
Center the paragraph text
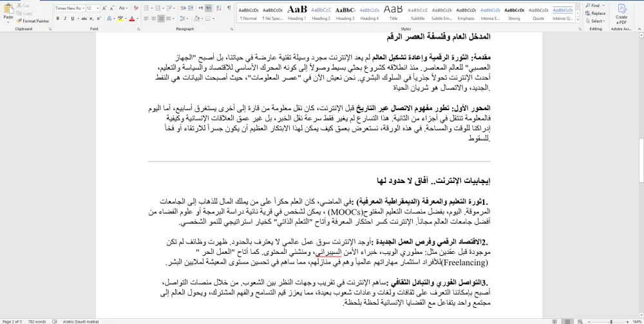154,19
